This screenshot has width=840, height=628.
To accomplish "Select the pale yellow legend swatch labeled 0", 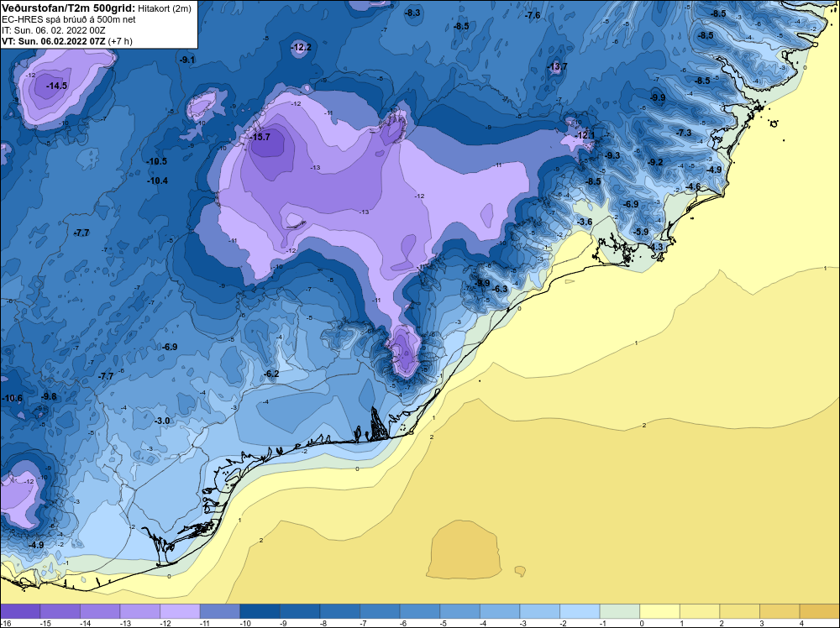I will [659, 611].
